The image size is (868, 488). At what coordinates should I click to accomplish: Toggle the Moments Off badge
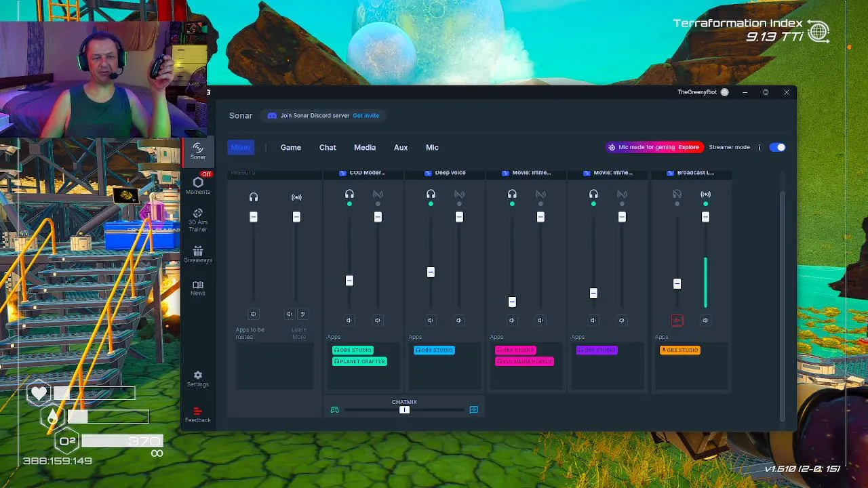point(206,174)
